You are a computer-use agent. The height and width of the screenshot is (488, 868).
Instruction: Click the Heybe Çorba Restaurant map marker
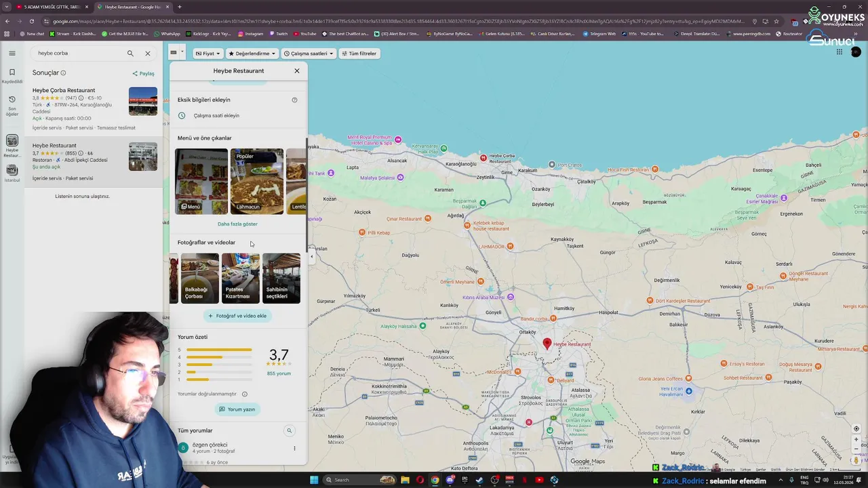[x=484, y=157]
